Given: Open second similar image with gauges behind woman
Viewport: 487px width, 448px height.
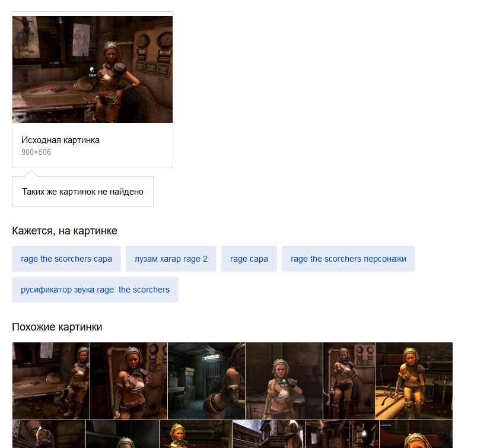Looking at the screenshot, I should [x=129, y=381].
